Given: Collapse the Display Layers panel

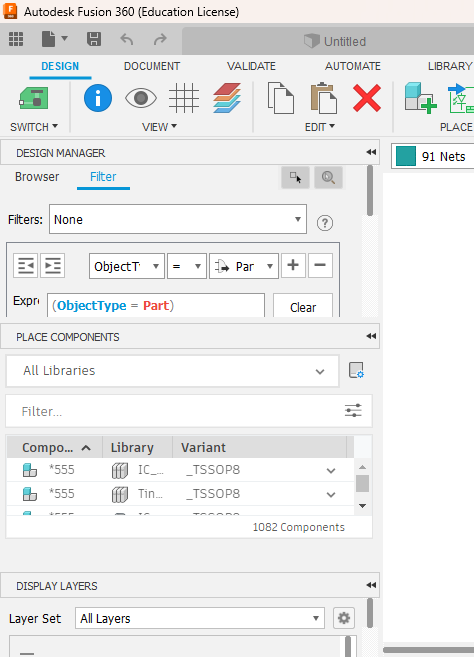Looking at the screenshot, I should coord(371,585).
